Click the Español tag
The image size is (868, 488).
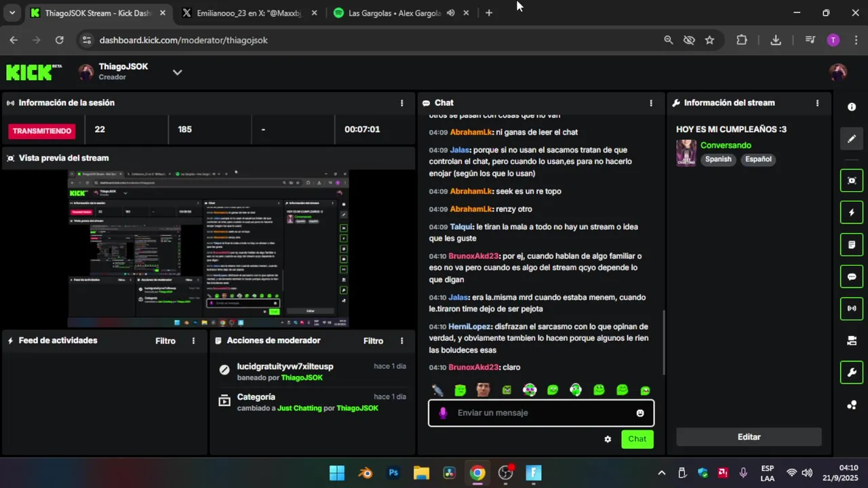point(758,159)
